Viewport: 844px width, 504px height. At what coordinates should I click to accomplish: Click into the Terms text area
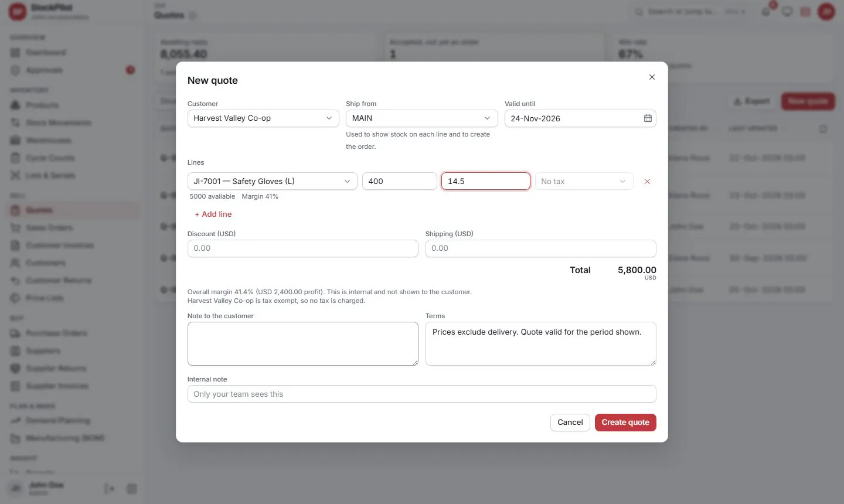click(x=540, y=343)
